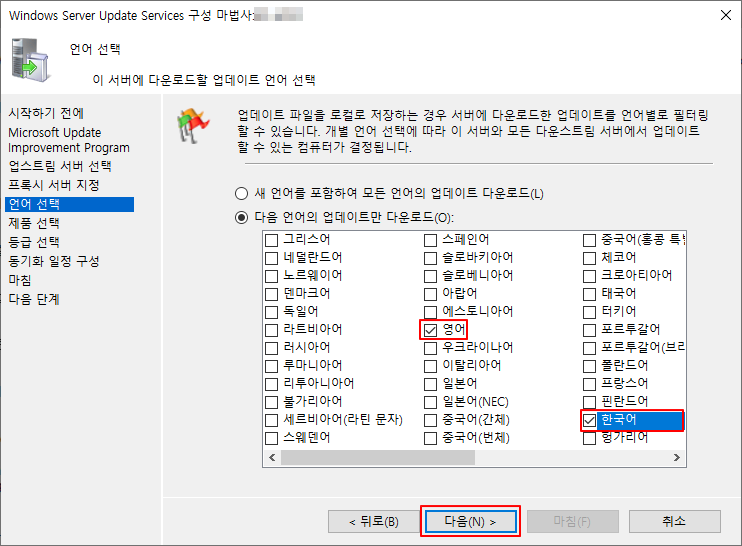Check the 슬로바키아어 checkbox

tap(430, 258)
